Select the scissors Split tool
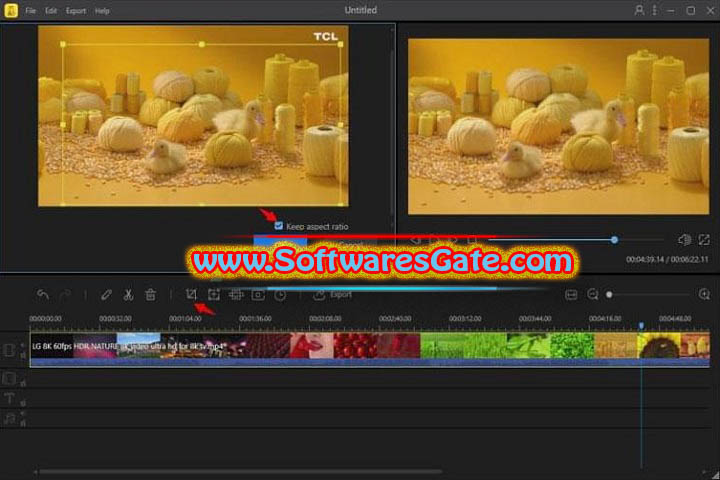Screen dimensions: 720x480 128,294
